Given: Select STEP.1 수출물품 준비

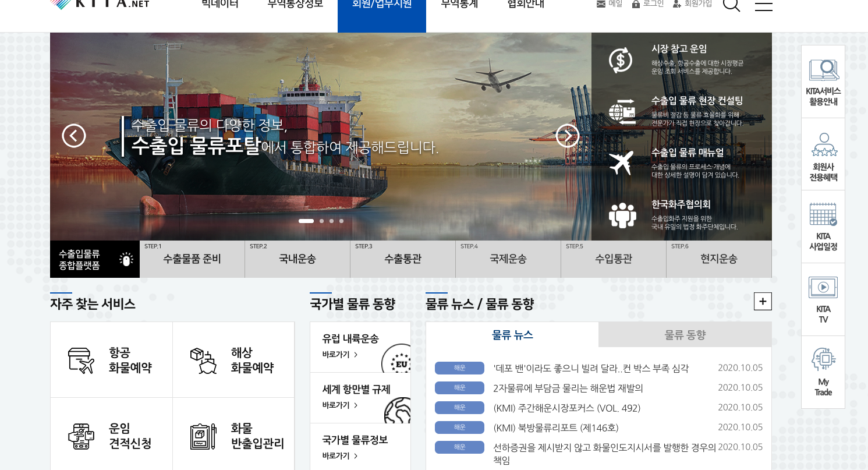Looking at the screenshot, I should click(192, 259).
